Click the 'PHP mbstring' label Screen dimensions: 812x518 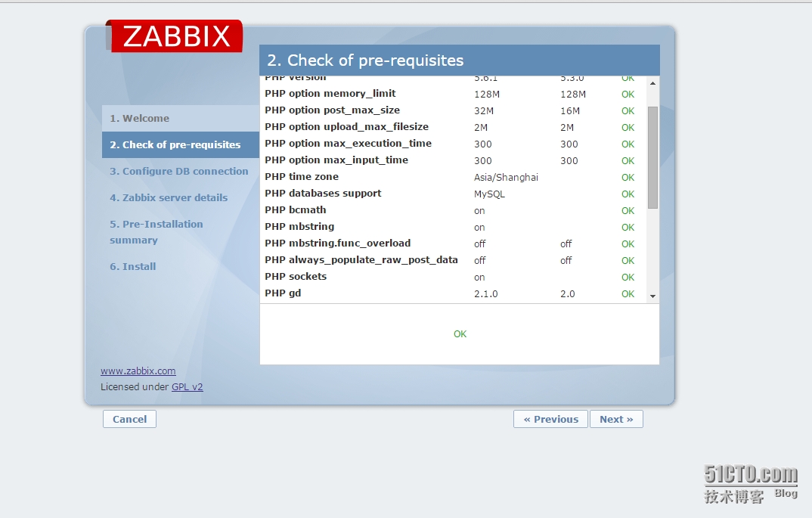299,226
